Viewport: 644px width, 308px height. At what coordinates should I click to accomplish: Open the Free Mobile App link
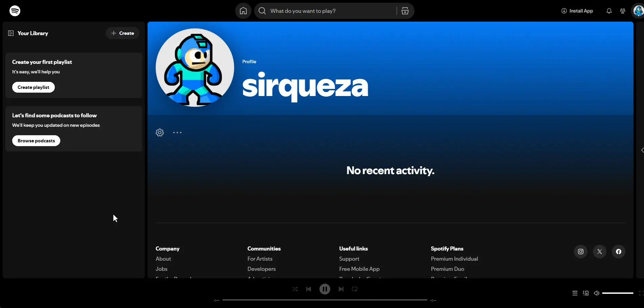point(359,269)
